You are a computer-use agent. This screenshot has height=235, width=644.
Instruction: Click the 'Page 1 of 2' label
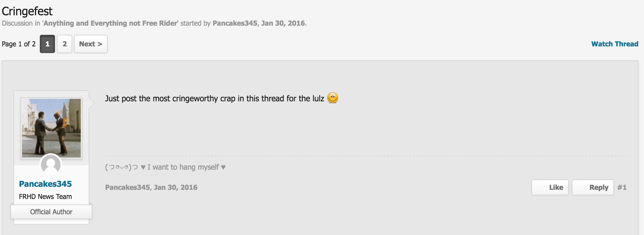[x=19, y=44]
